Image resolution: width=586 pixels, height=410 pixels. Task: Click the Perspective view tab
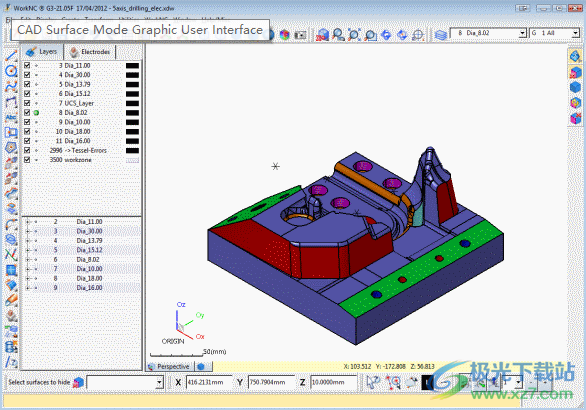170,367
